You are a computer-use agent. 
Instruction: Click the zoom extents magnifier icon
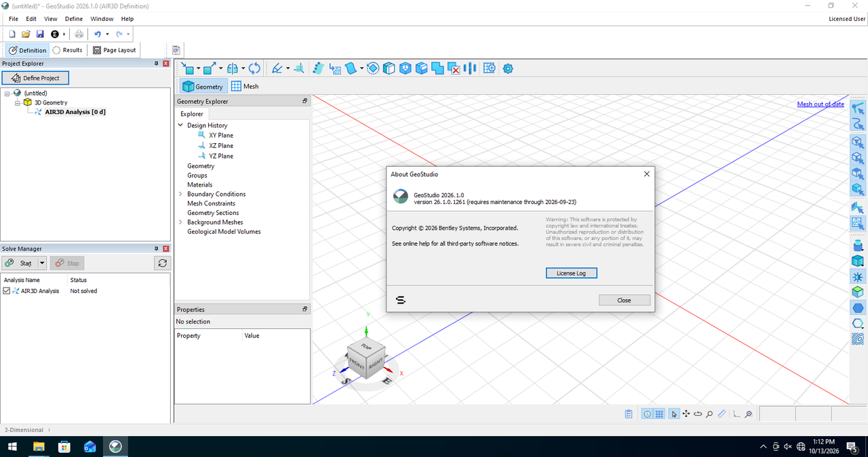pos(748,414)
